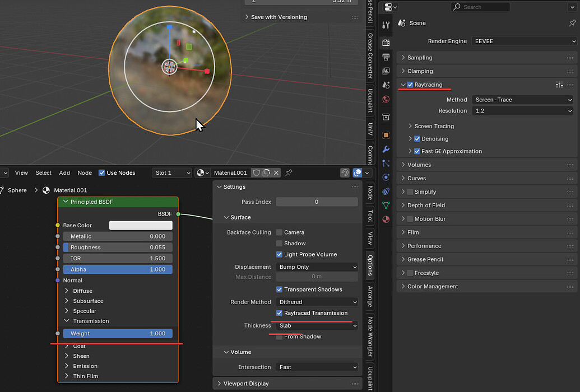580x392 pixels.
Task: Uncheck Raytraced Transmission
Action: click(x=279, y=313)
